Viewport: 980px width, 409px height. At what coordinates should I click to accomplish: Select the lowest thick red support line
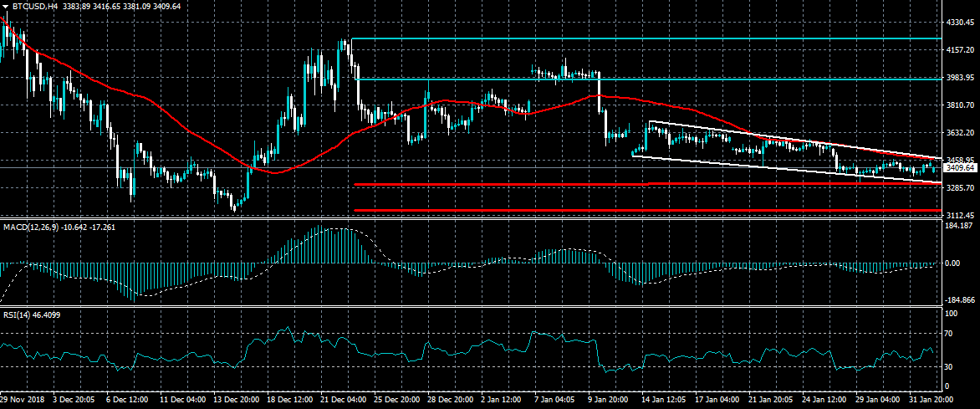click(647, 210)
